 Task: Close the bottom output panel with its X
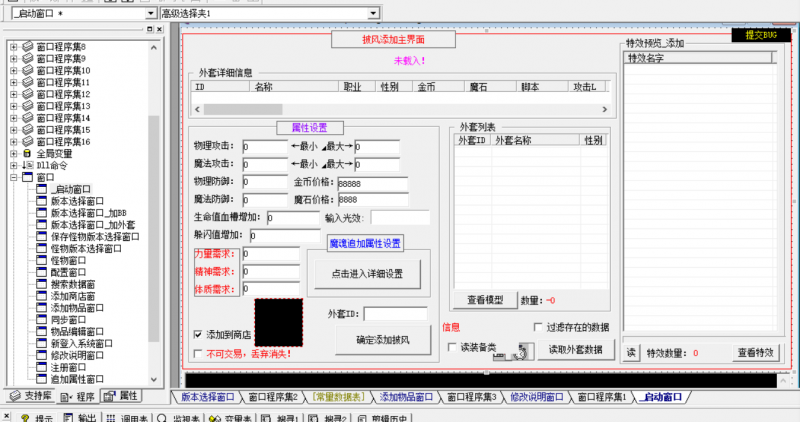click(6, 416)
